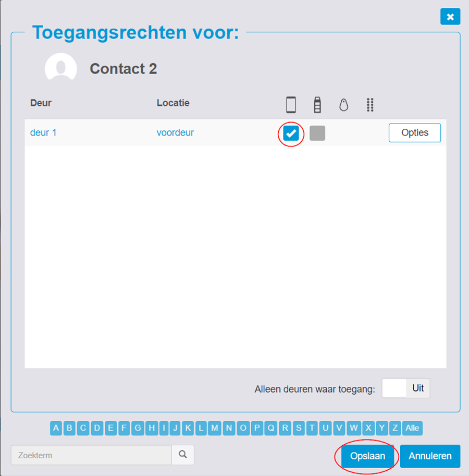Show all doors with Alle filter

(x=412, y=428)
